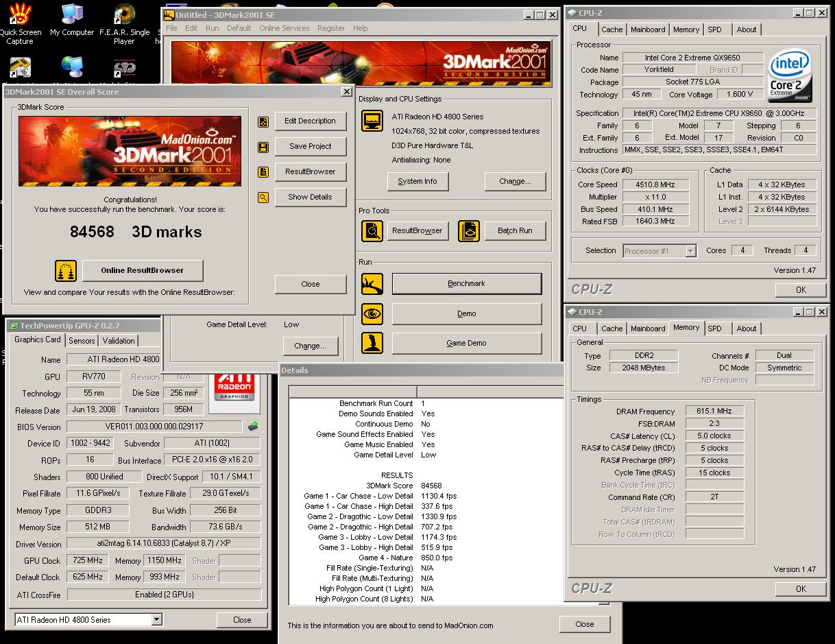Click Close button in 3DMark Overall Score dialog
Image resolution: width=835 pixels, height=644 pixels.
click(311, 284)
